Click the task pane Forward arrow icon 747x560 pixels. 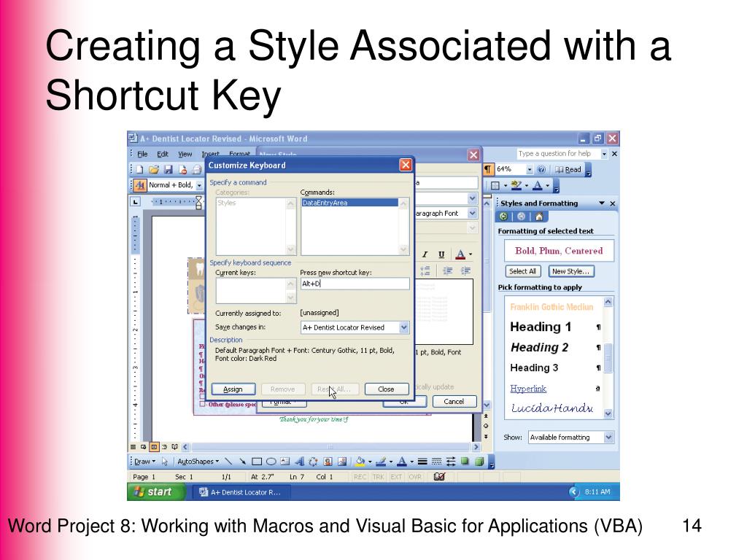(x=521, y=217)
